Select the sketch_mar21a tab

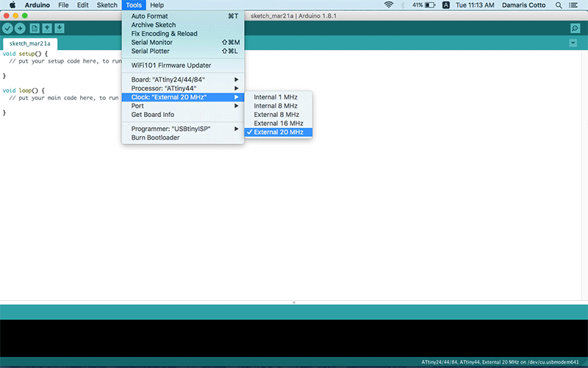(x=30, y=43)
